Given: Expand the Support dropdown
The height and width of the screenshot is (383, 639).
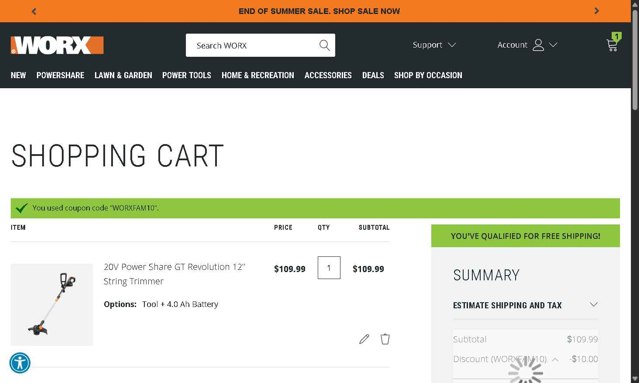Looking at the screenshot, I should (x=434, y=45).
